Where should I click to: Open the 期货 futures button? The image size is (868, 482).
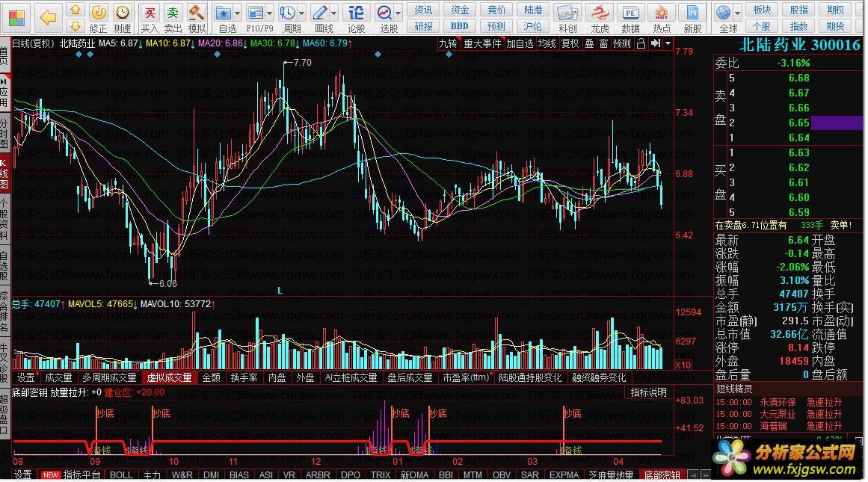pyautogui.click(x=835, y=26)
